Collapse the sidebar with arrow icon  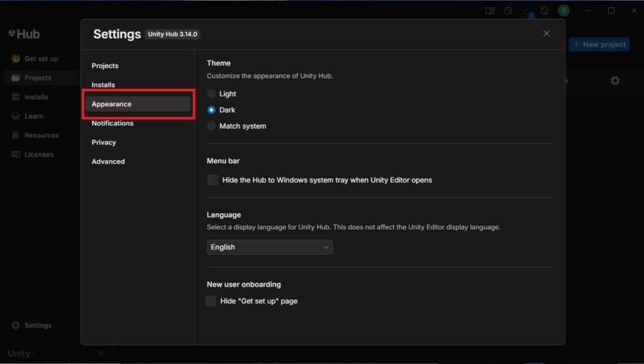click(x=101, y=353)
